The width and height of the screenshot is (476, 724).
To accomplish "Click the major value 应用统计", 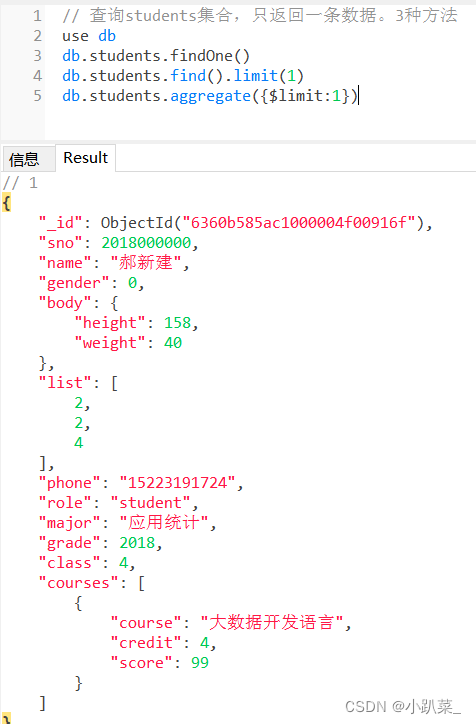I will tap(163, 522).
